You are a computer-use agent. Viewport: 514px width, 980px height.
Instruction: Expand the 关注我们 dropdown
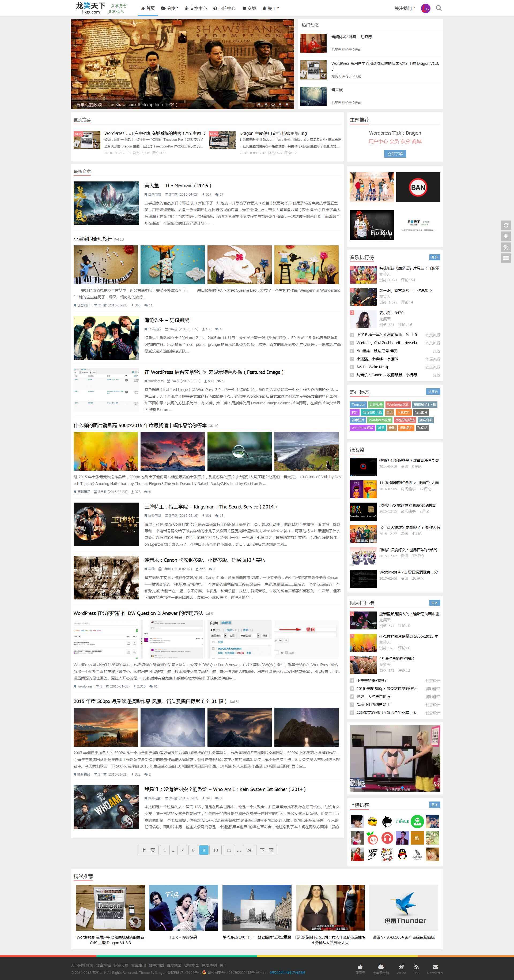click(405, 8)
